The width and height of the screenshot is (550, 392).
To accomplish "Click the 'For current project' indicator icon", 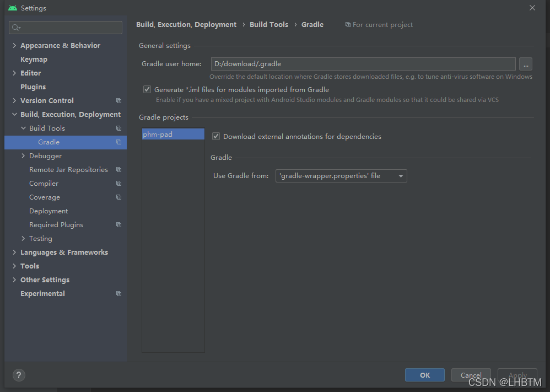I will 348,25.
